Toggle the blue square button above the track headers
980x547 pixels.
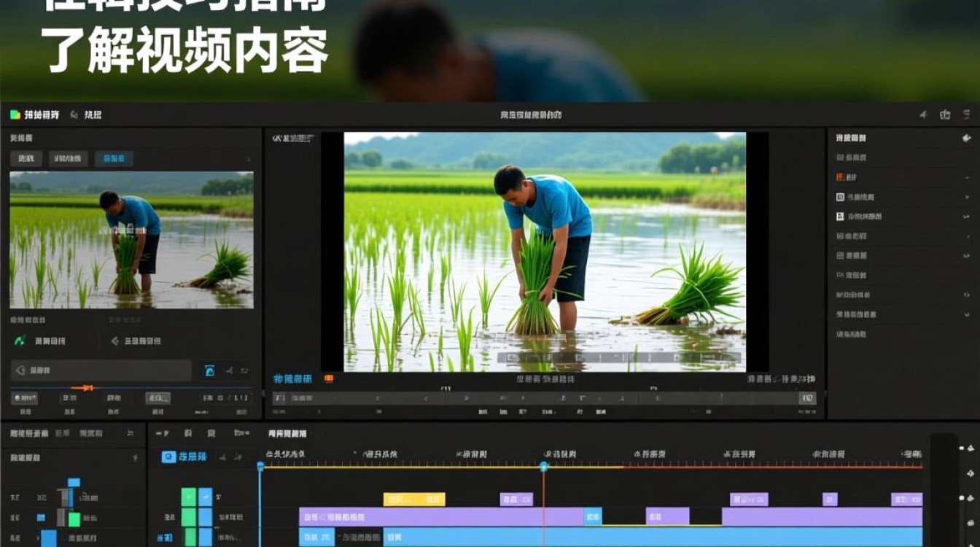click(168, 457)
